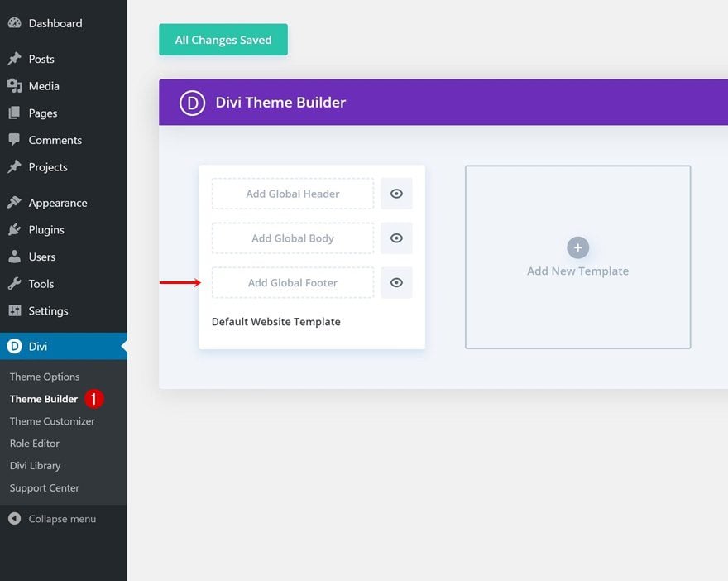Screen dimensions: 728x581
Task: Click the Add Global Footer area
Action: click(x=293, y=283)
